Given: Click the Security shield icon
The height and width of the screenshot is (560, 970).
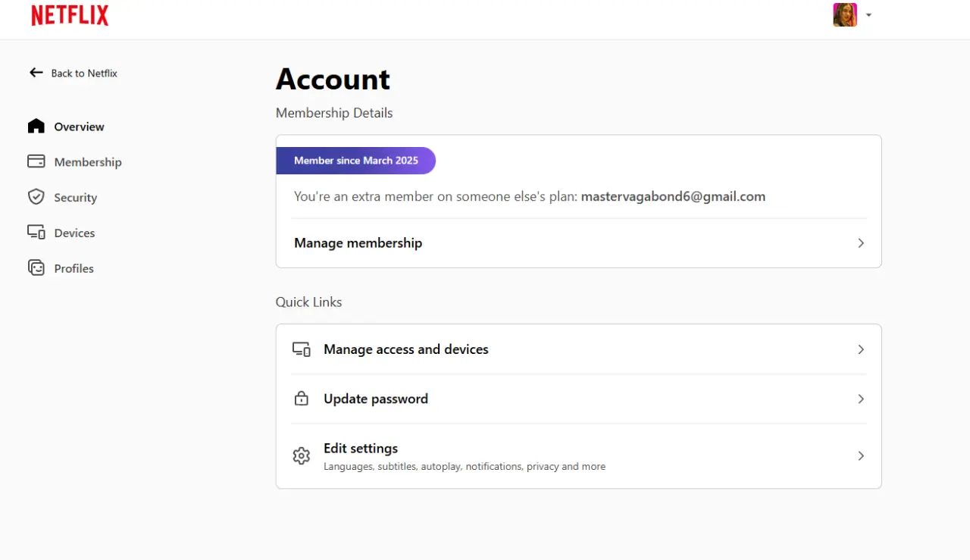Looking at the screenshot, I should [36, 197].
